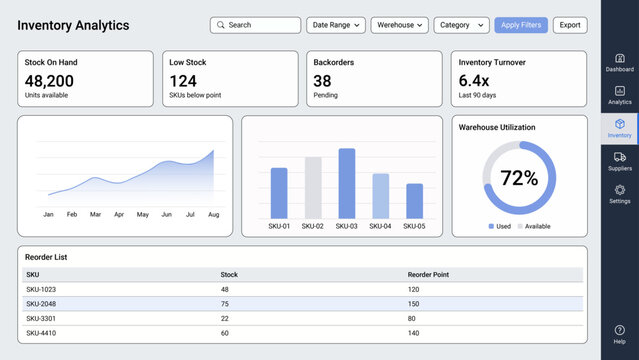This screenshot has height=360, width=639.
Task: Open the Settings gear icon
Action: (619, 190)
